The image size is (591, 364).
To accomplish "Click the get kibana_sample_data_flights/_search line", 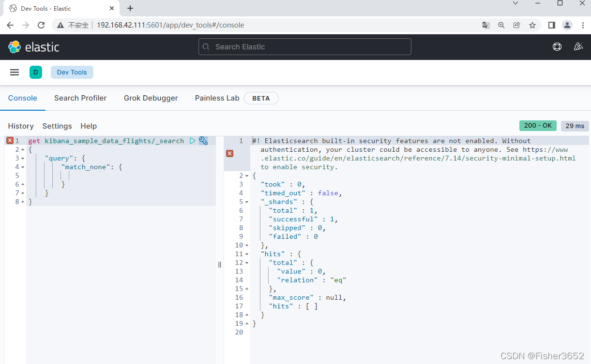I will pos(106,141).
